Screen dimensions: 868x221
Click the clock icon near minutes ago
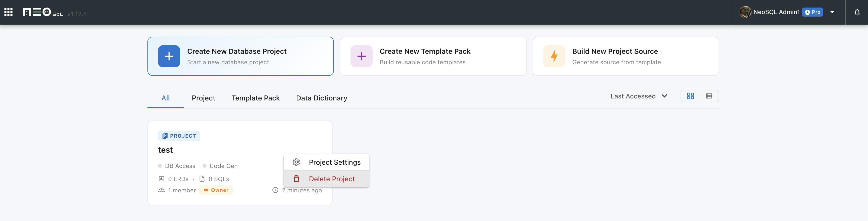(x=275, y=190)
